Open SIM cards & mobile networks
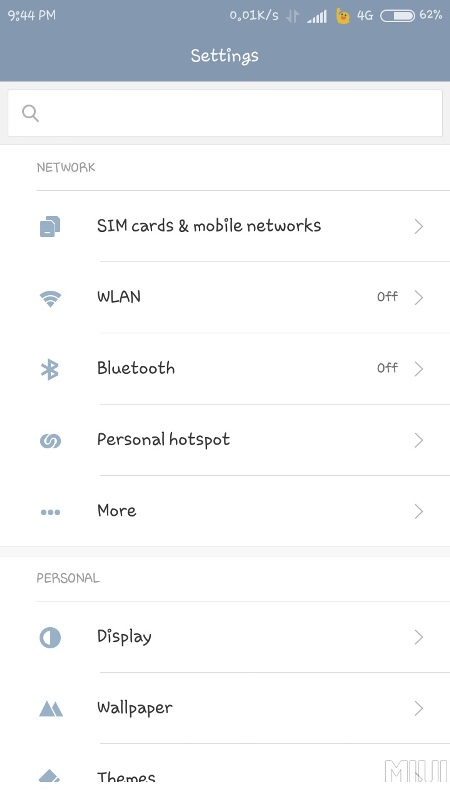The width and height of the screenshot is (450, 800). [225, 227]
